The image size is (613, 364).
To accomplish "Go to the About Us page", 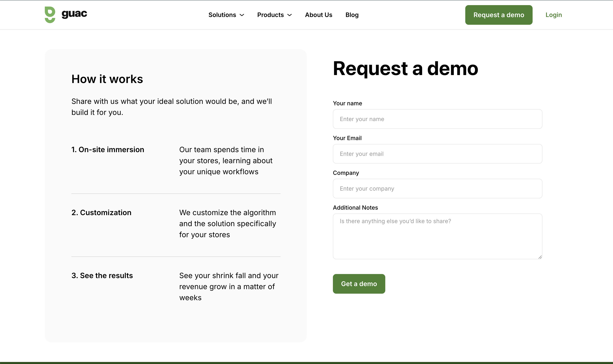I will pyautogui.click(x=318, y=15).
